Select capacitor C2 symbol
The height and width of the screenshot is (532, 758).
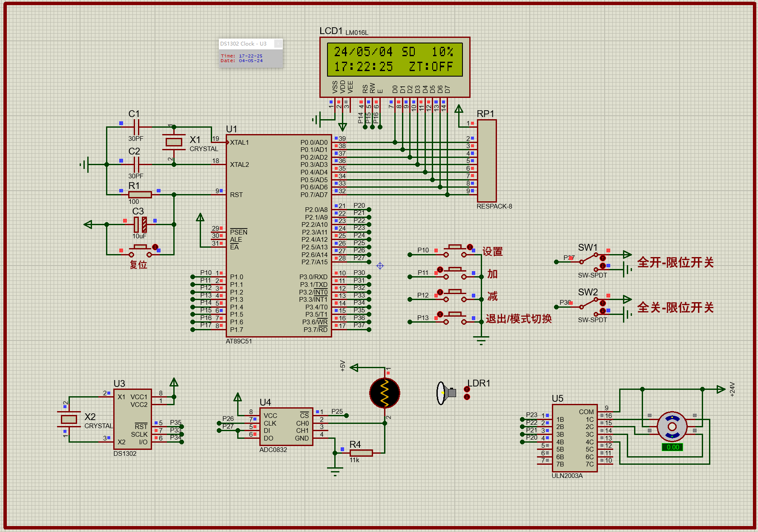click(136, 164)
